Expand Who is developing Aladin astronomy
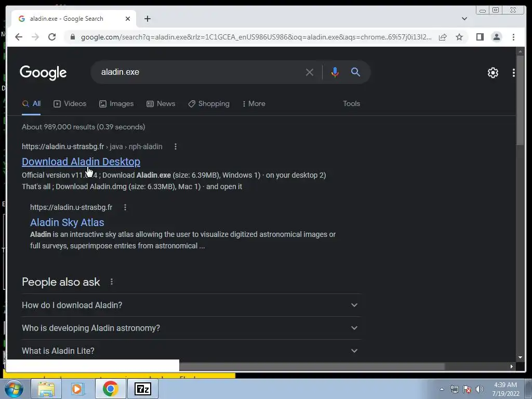This screenshot has width=532, height=399. click(x=191, y=328)
